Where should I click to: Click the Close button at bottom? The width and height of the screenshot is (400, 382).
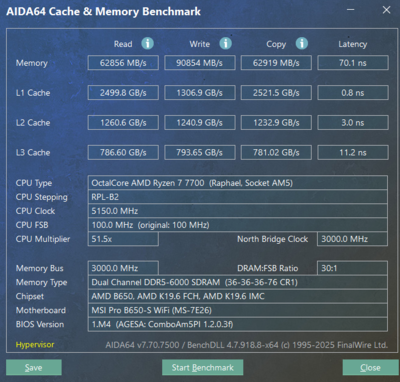click(370, 367)
